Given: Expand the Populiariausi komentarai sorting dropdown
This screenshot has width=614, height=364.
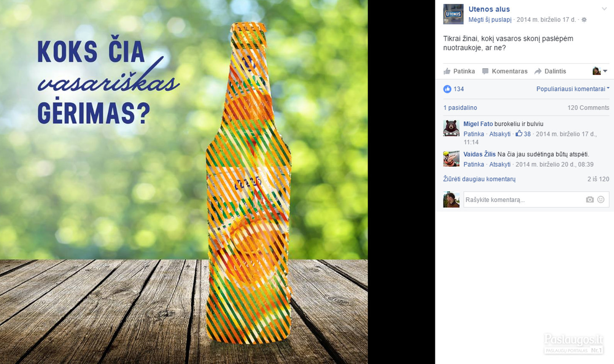Looking at the screenshot, I should [x=573, y=89].
